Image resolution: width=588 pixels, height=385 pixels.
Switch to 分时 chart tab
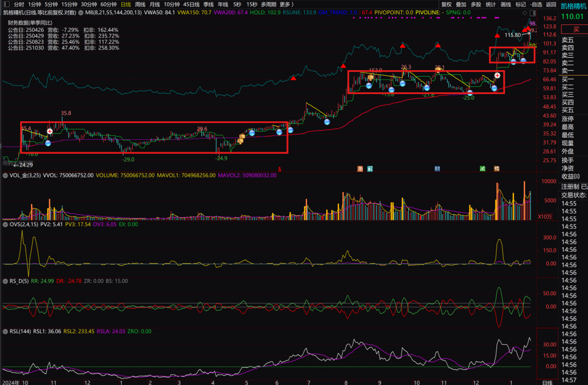[x=19, y=4]
